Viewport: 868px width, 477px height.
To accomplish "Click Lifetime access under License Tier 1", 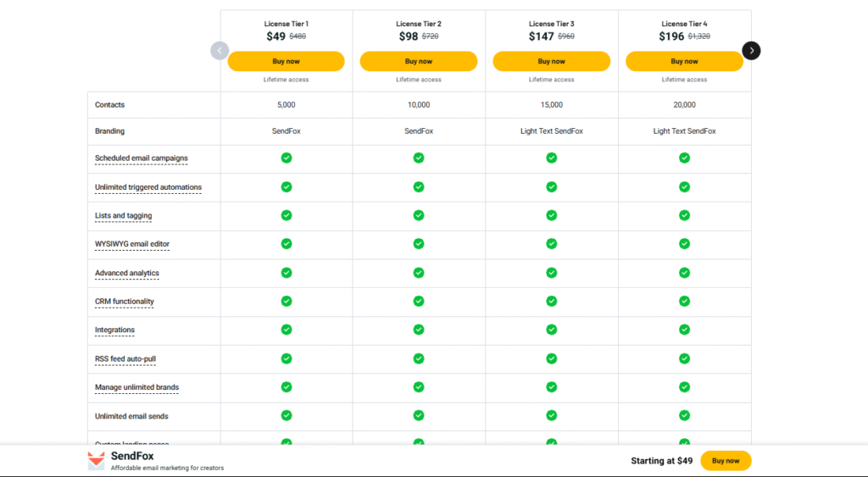I will [x=287, y=80].
